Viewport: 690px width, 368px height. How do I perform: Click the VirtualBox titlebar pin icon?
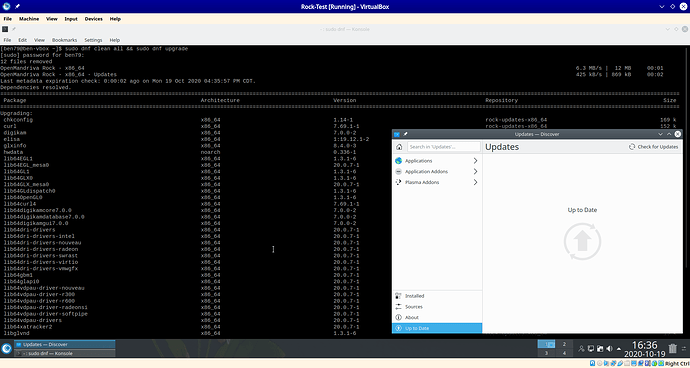click(17, 7)
